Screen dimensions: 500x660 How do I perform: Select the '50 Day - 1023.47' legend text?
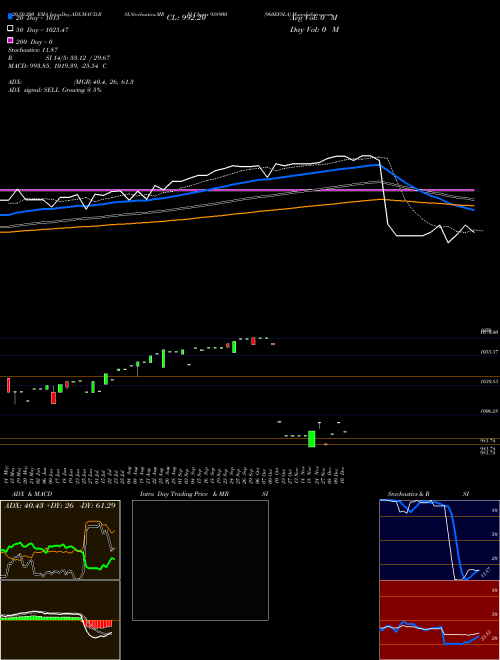coord(42,30)
